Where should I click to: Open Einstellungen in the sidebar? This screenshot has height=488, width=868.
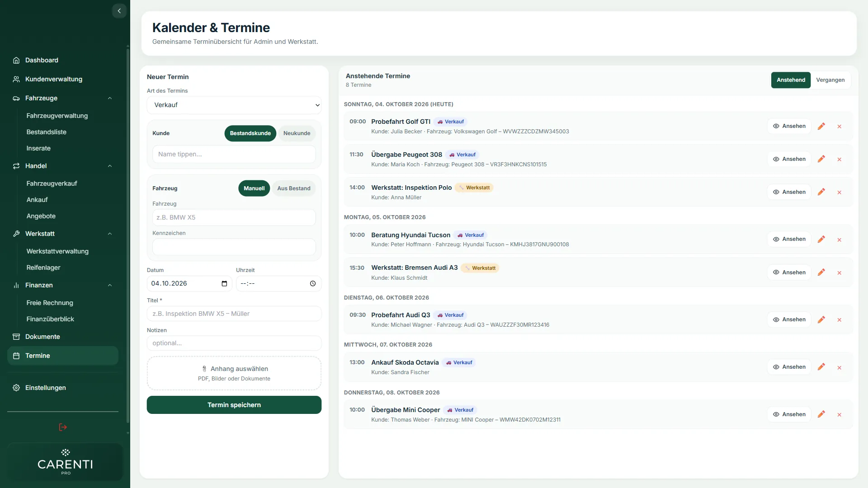[x=63, y=388]
